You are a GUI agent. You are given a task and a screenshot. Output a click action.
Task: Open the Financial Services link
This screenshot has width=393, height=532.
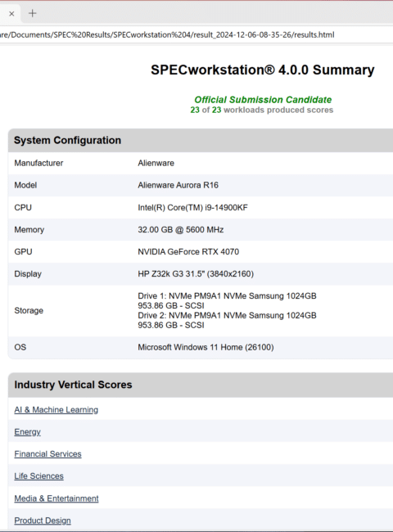[47, 453]
